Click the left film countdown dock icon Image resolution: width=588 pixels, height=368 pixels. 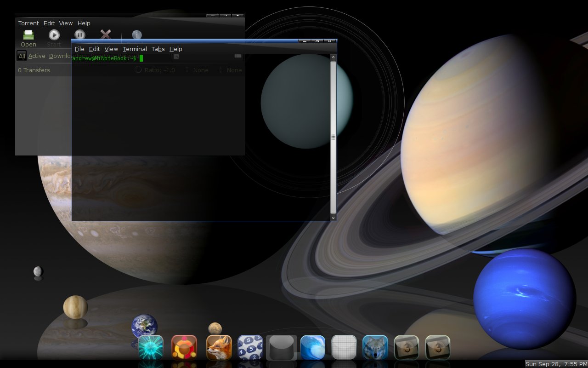tap(407, 347)
